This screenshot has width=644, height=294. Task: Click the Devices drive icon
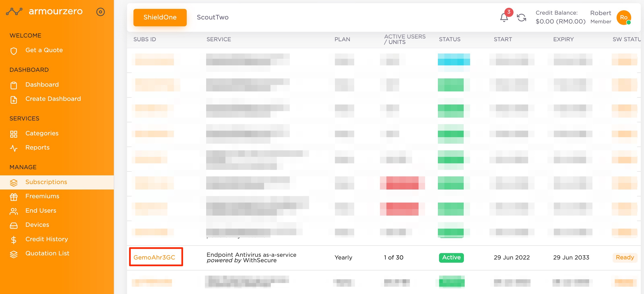(x=14, y=225)
